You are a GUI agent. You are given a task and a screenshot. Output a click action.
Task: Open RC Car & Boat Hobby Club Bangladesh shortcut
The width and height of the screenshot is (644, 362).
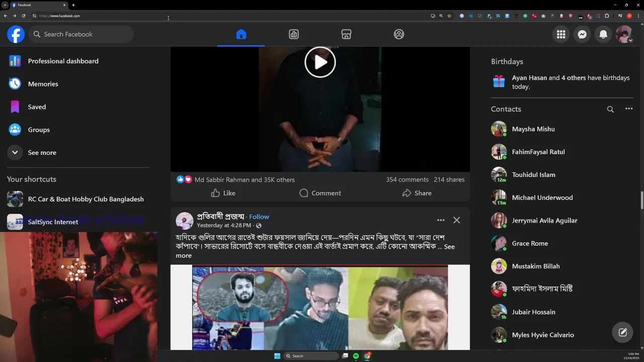coord(78,199)
